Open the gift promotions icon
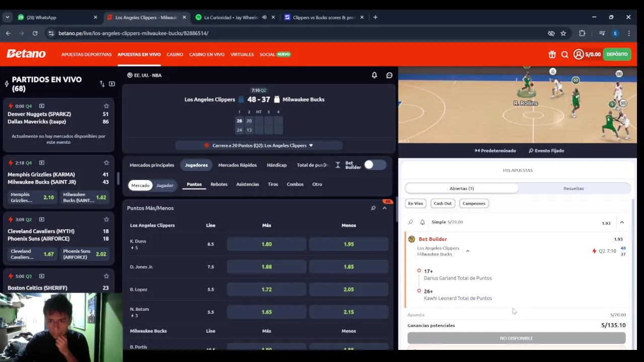The image size is (644, 362). (x=552, y=54)
